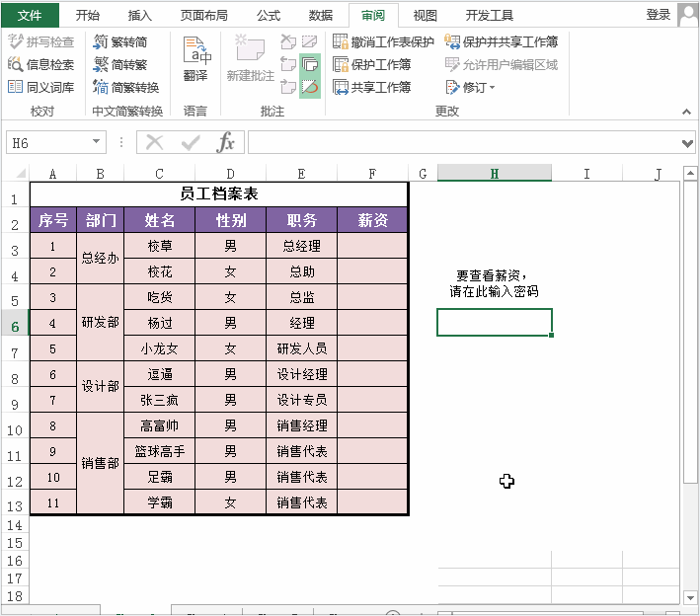700x616 pixels.
Task: Click 撤消工作表保护 unprotect sheet
Action: coord(383,42)
